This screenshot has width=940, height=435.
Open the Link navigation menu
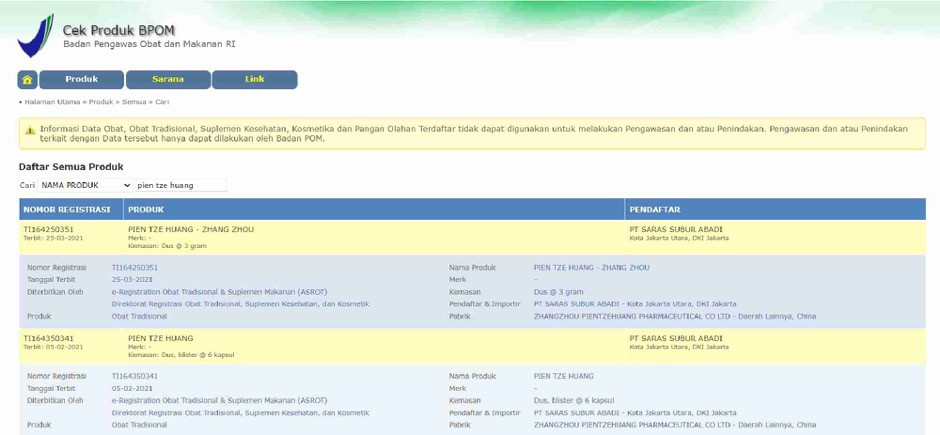click(x=255, y=80)
